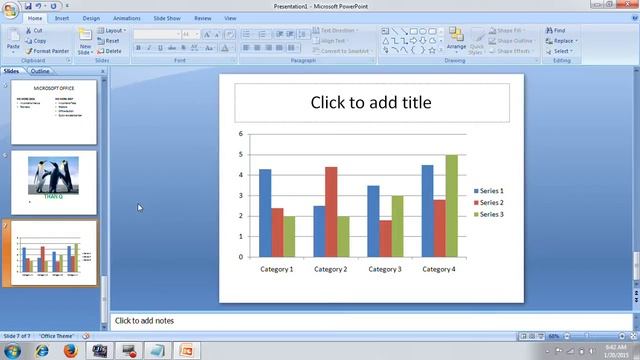The width and height of the screenshot is (640, 360).
Task: Open the Office button menu
Action: [10, 10]
